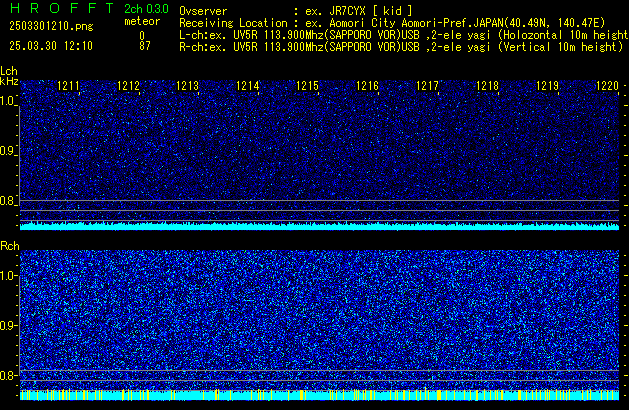Select the 'Rch' channel label
This screenshot has width=629, height=410.
tap(10, 246)
